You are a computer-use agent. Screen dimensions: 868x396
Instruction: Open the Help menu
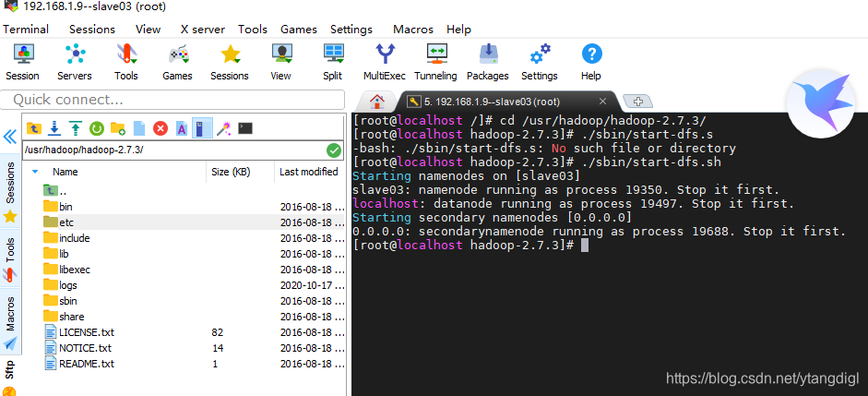pyautogui.click(x=458, y=30)
